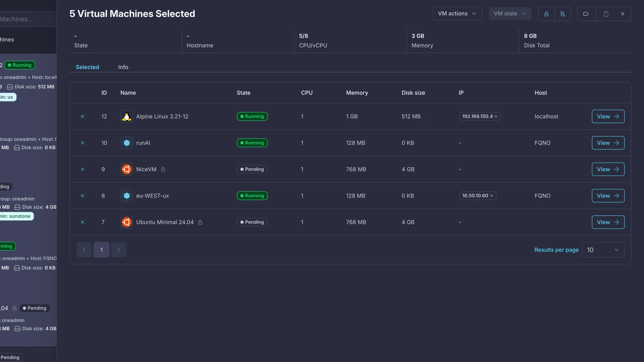Viewport: 644px width, 362px height.
Task: Click the trash delete icon in header
Action: [606, 14]
